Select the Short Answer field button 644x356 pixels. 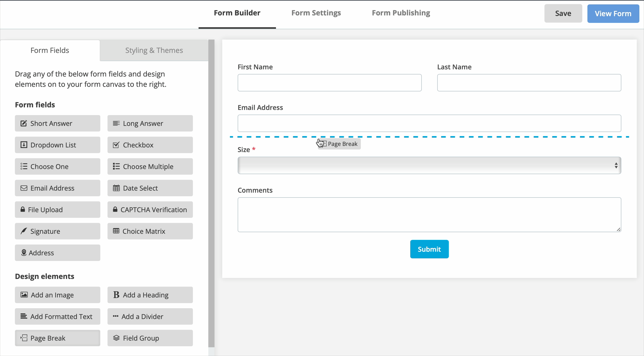tap(58, 123)
